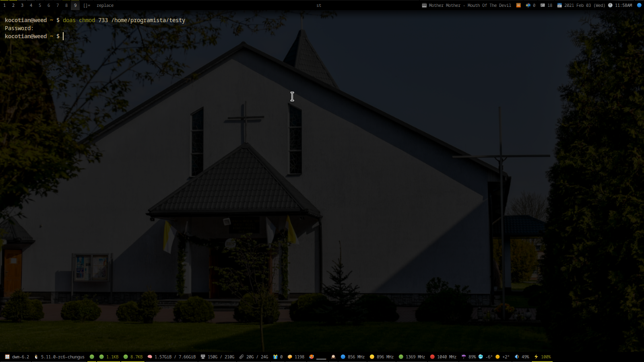644x362 pixels.
Task: Click the brain RAM usage icon
Action: pyautogui.click(x=150, y=357)
